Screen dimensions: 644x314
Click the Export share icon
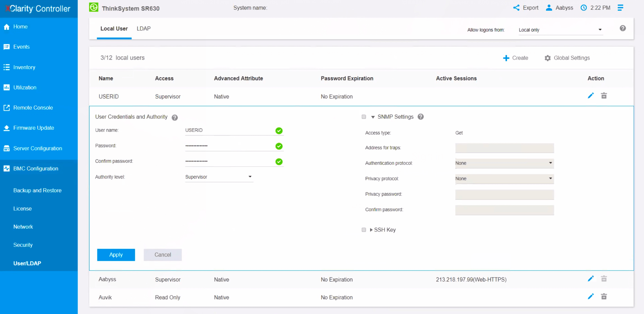(x=517, y=8)
